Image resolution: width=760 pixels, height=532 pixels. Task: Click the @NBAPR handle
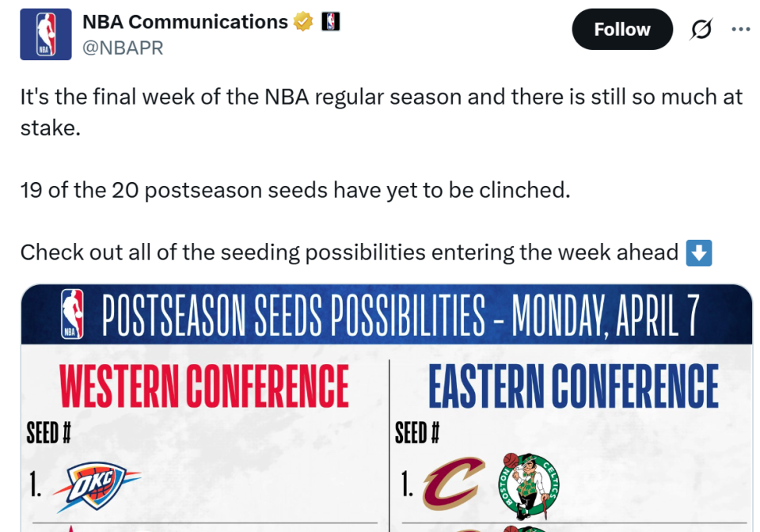coord(123,48)
